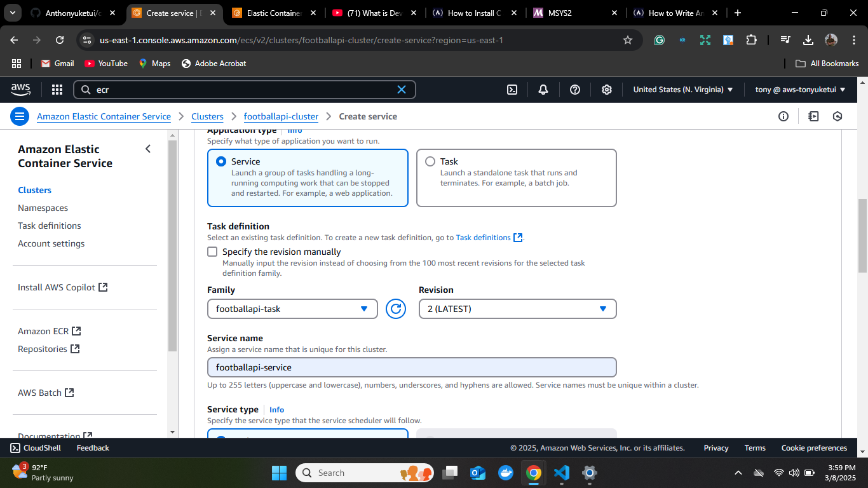Open the Grammarly extension icon
The height and width of the screenshot is (488, 868).
click(x=660, y=40)
